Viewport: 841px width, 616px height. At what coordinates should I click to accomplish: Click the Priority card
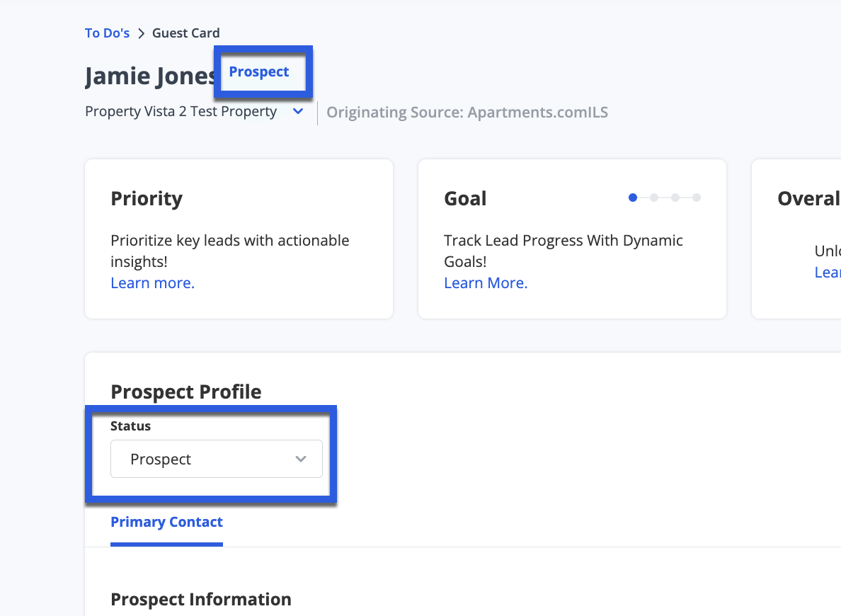tap(239, 239)
